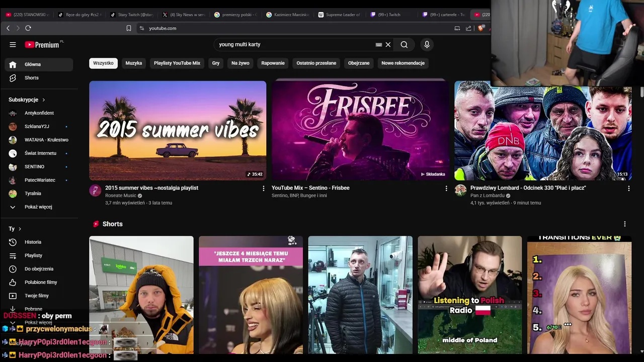Open Short 'Transitions Ever'
644x362 pixels.
579,295
